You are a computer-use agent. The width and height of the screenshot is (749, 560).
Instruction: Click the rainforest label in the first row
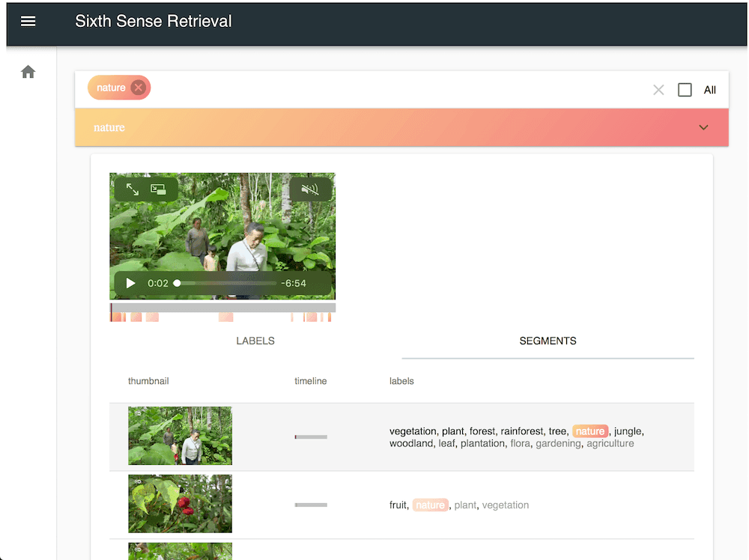523,431
